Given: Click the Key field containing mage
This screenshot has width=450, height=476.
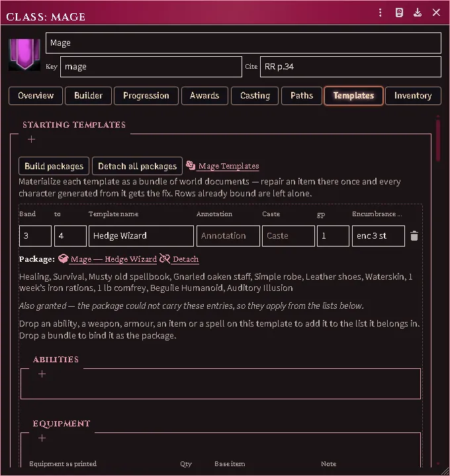Looking at the screenshot, I should 152,67.
